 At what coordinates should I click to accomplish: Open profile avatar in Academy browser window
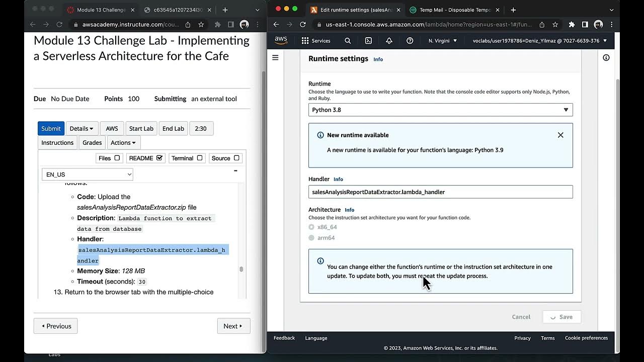(244, 24)
